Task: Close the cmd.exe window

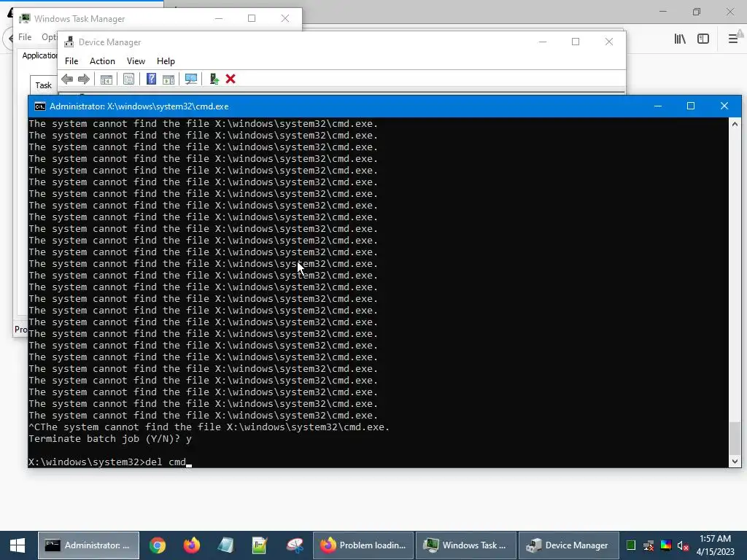Action: point(724,106)
